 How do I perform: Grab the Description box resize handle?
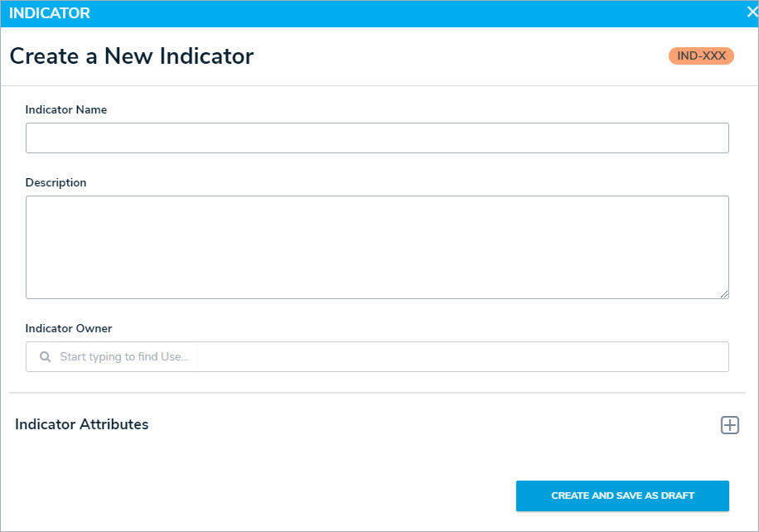pos(724,293)
